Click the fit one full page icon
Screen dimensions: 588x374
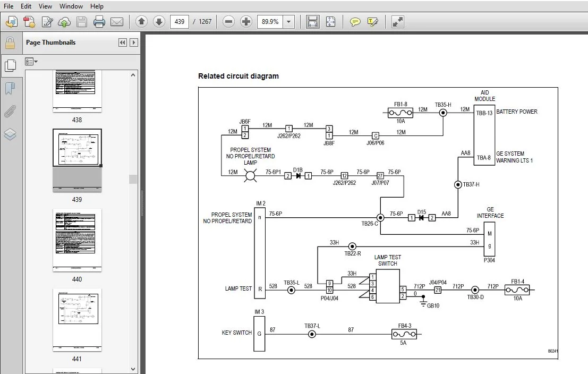(x=330, y=22)
